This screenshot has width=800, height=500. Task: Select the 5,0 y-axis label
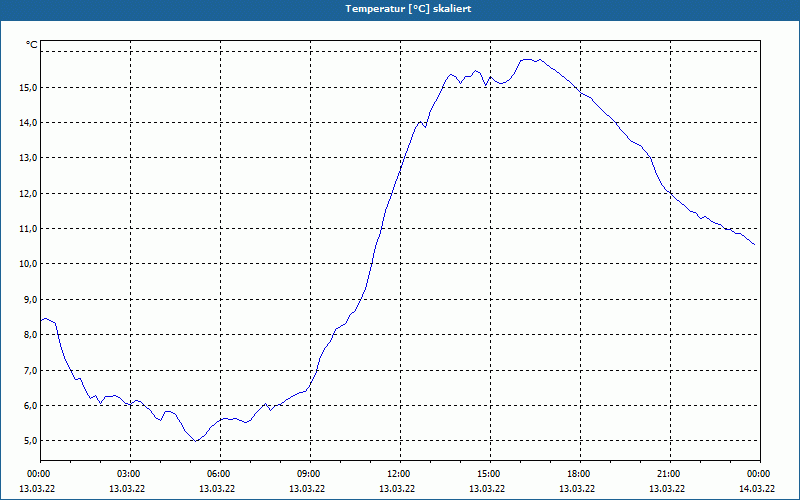click(31, 441)
